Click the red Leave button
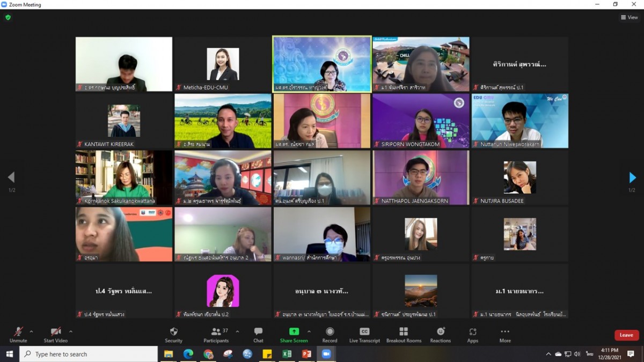Screen dimensions: 644x362 [626, 335]
